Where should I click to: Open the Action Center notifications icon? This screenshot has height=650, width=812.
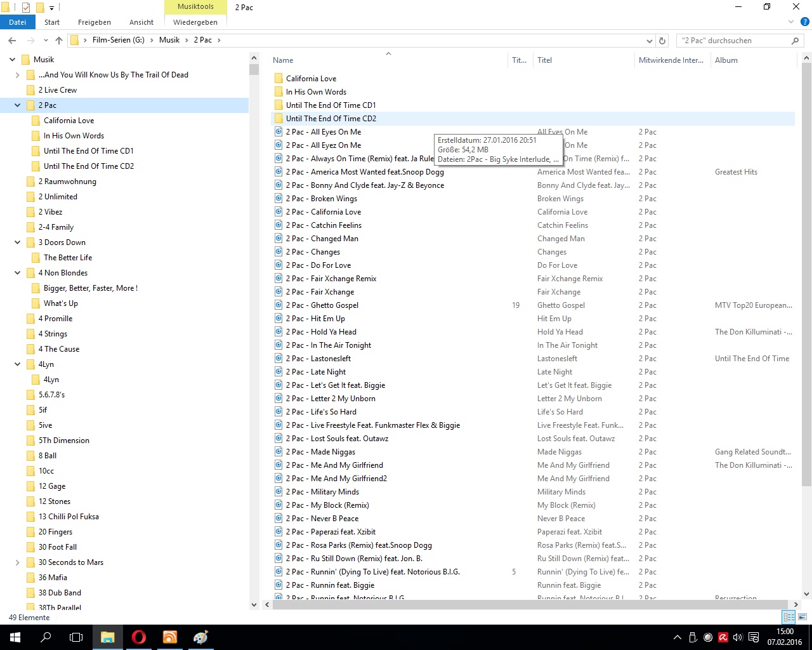tap(754, 637)
